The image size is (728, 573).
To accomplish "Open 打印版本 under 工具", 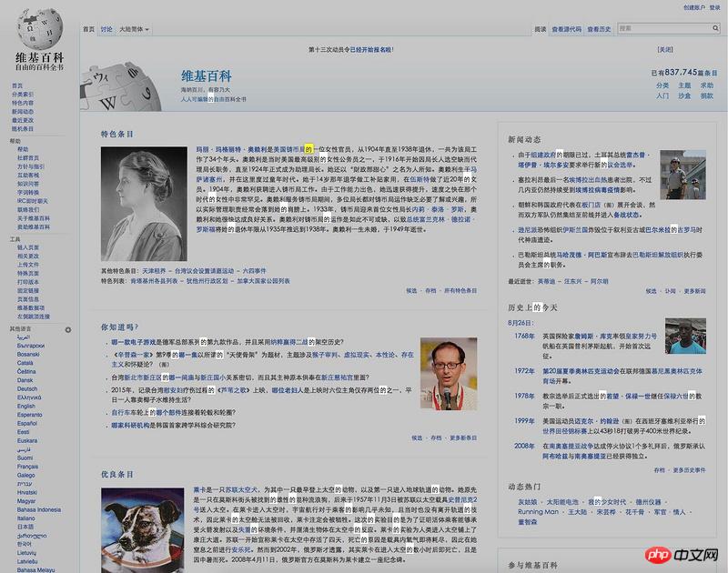I will click(x=28, y=282).
